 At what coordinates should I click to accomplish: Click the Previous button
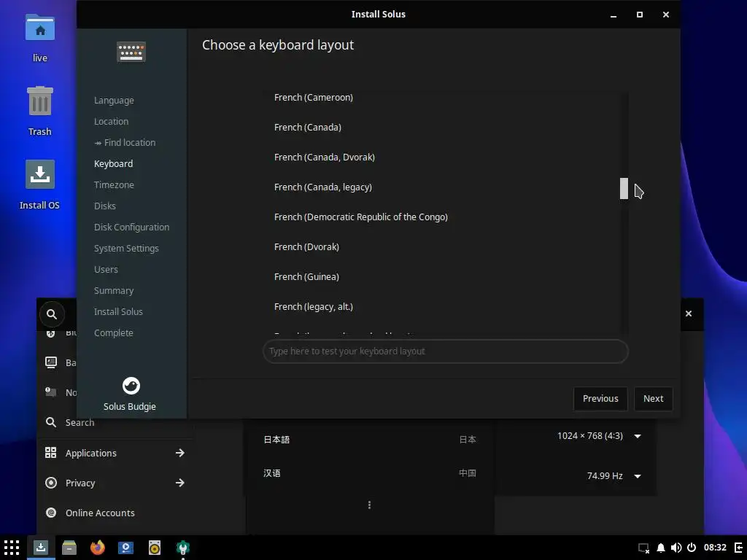point(600,399)
